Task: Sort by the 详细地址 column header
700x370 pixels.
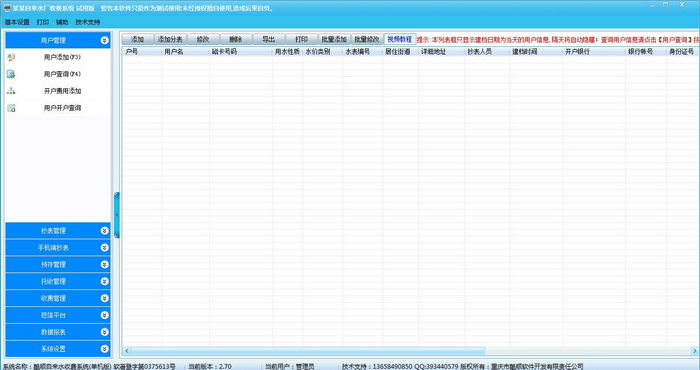Action: pos(441,52)
